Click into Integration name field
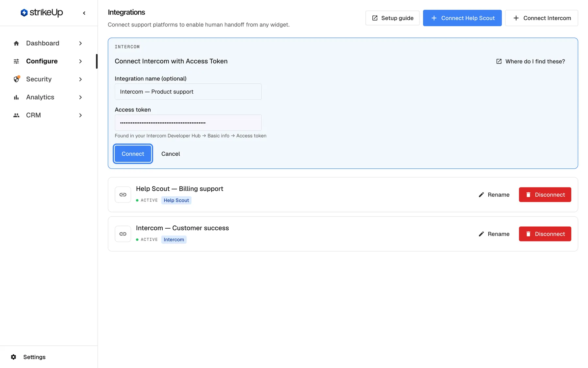 point(188,92)
